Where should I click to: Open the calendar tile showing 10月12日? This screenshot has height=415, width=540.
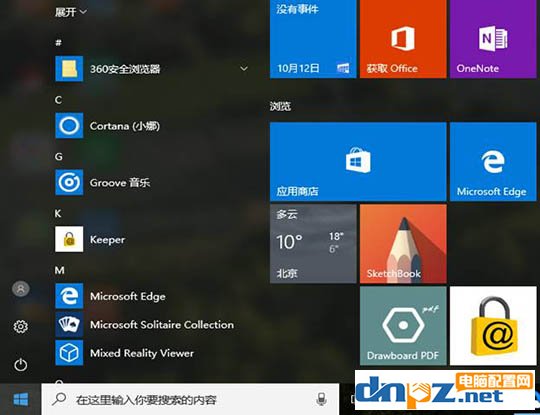click(313, 39)
